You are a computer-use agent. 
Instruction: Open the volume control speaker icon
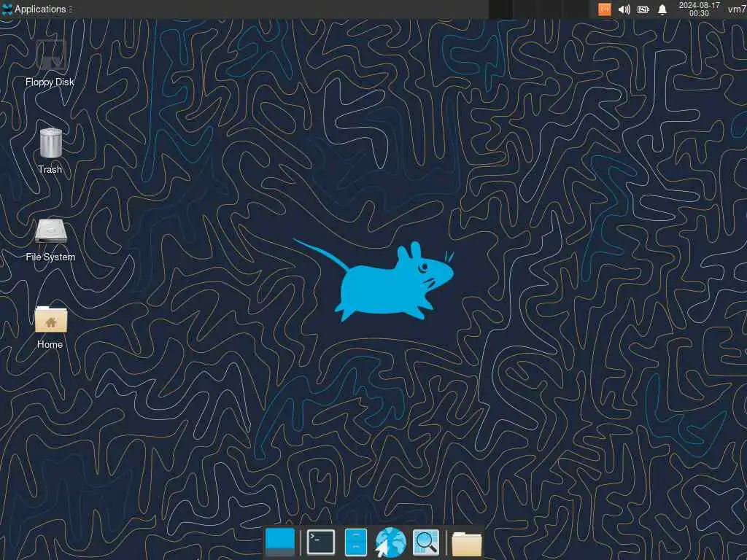point(624,9)
